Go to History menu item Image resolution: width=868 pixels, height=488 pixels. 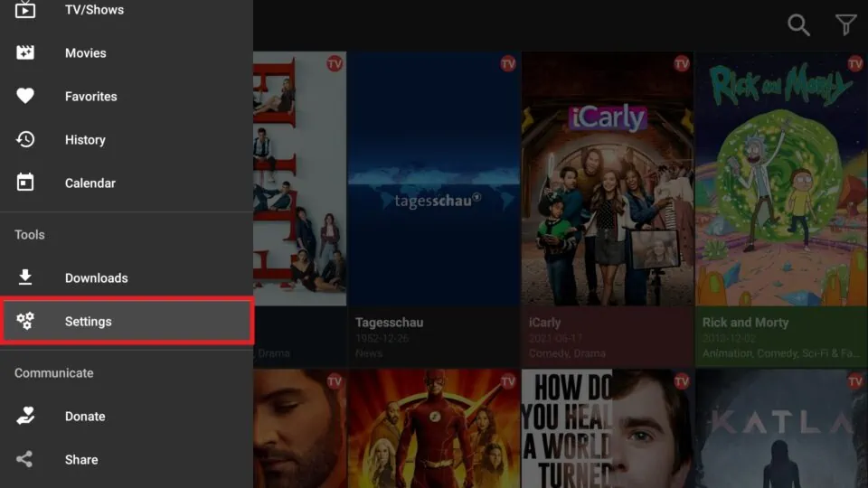127,139
